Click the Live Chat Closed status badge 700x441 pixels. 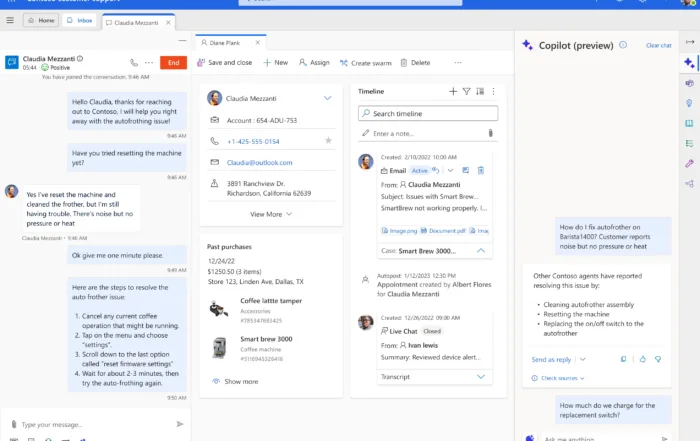[432, 331]
